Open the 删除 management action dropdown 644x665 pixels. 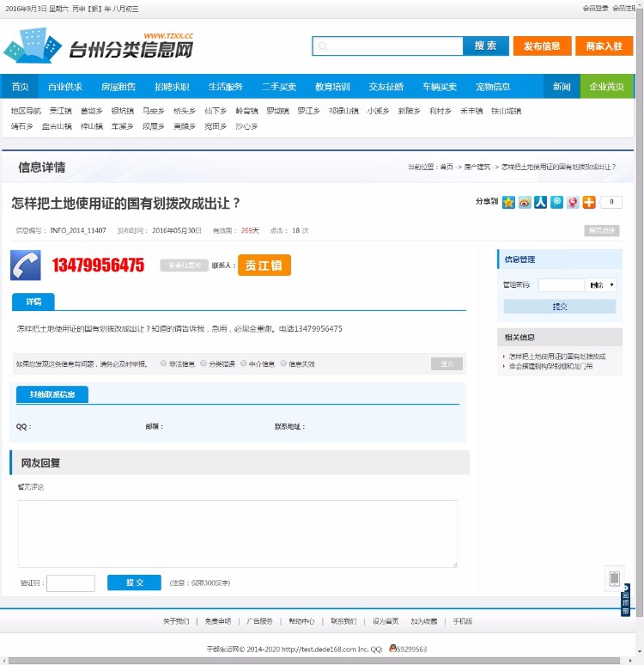601,284
